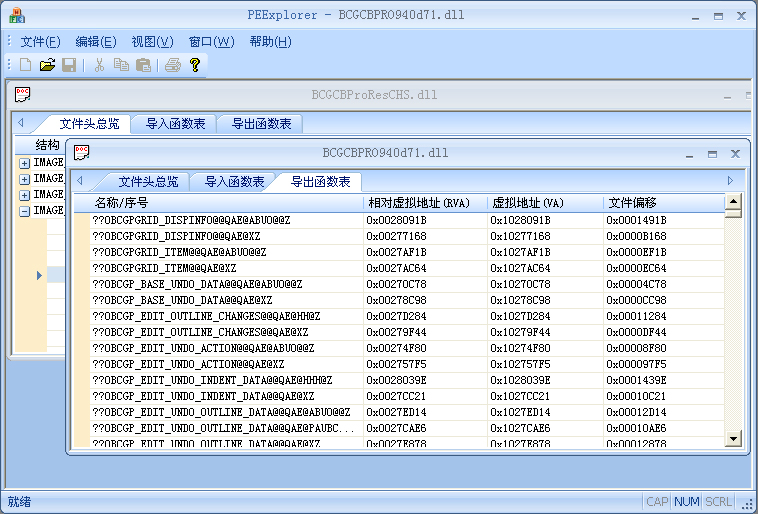
Task: Click scrollbar up arrow in export table
Action: (x=733, y=202)
